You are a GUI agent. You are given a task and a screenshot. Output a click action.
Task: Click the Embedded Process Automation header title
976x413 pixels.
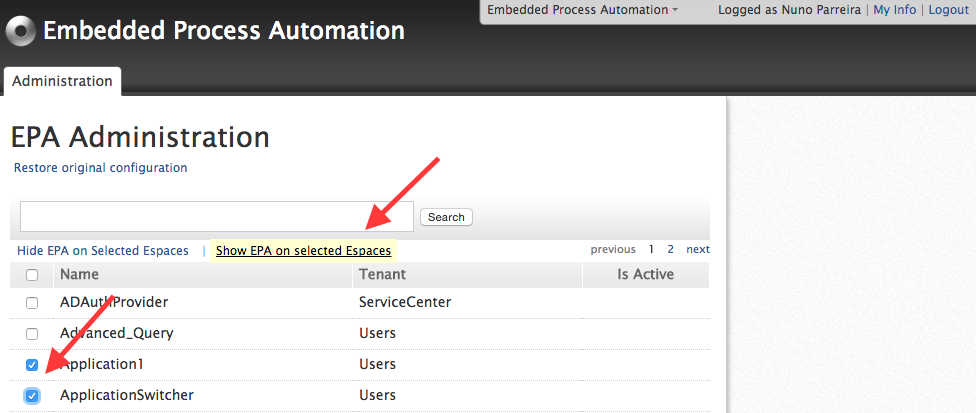coord(224,30)
